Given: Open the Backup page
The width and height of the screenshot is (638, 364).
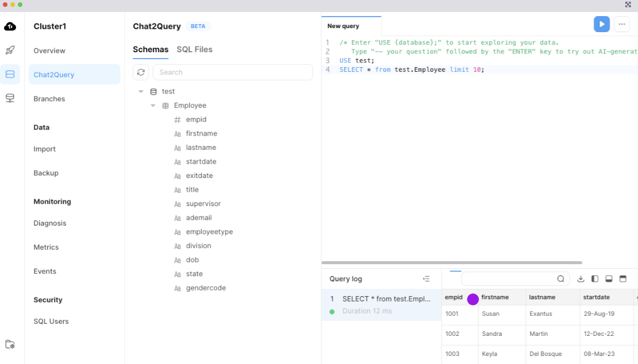Looking at the screenshot, I should point(46,173).
